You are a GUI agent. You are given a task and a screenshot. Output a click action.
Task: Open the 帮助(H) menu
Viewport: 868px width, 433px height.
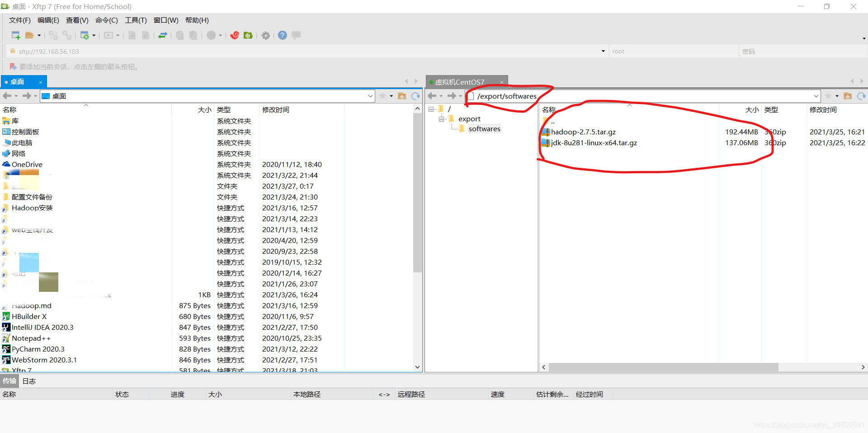pos(197,20)
